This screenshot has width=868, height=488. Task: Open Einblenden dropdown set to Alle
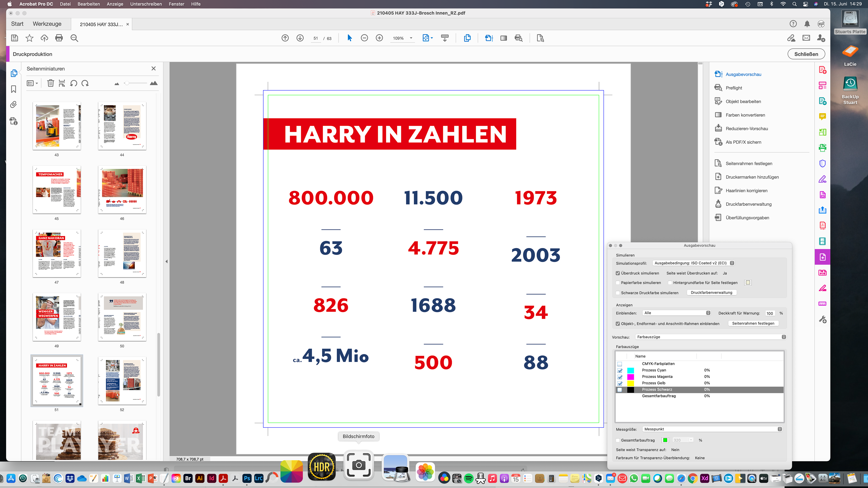coord(677,313)
